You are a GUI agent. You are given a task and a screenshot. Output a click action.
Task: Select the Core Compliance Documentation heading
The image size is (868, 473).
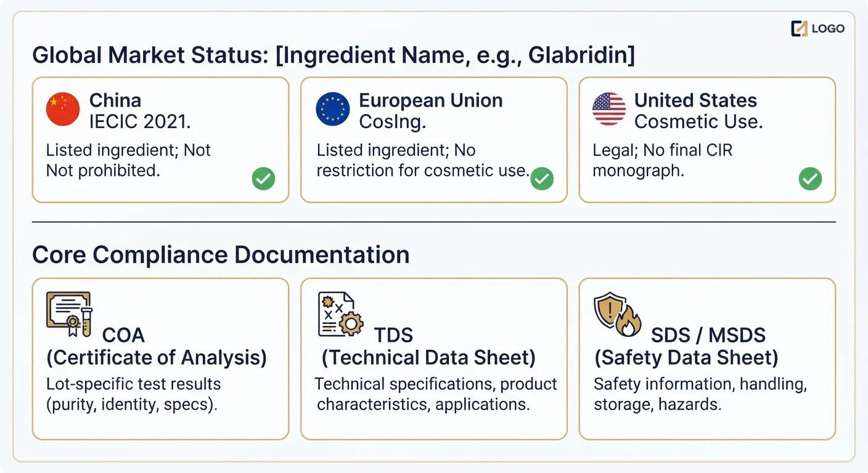221,254
